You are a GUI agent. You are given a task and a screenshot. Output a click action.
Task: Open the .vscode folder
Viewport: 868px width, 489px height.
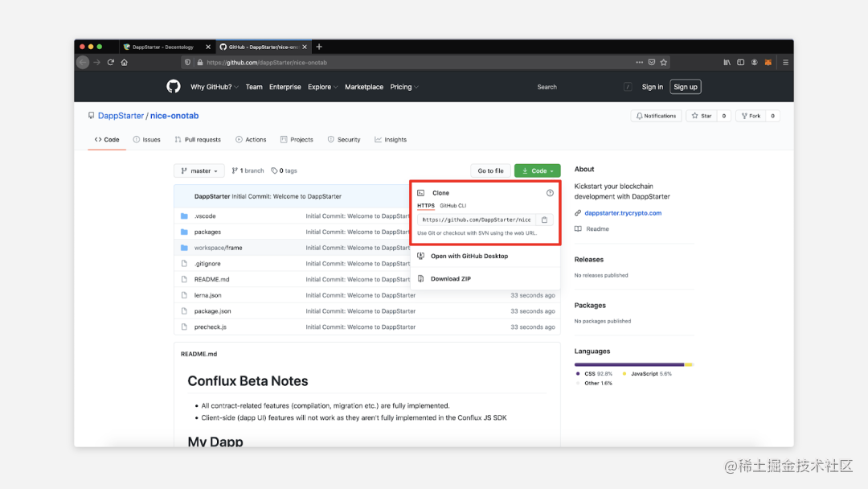click(205, 216)
